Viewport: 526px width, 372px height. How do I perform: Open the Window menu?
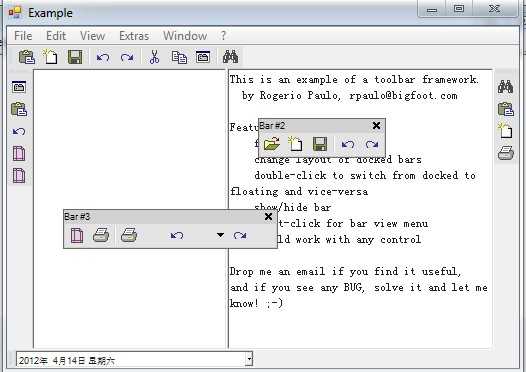tap(185, 36)
